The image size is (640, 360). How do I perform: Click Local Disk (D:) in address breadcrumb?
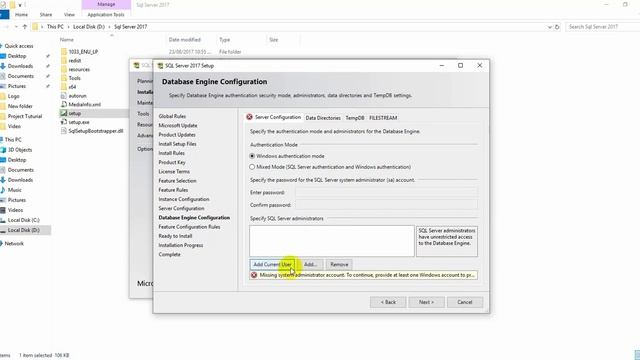point(89,27)
